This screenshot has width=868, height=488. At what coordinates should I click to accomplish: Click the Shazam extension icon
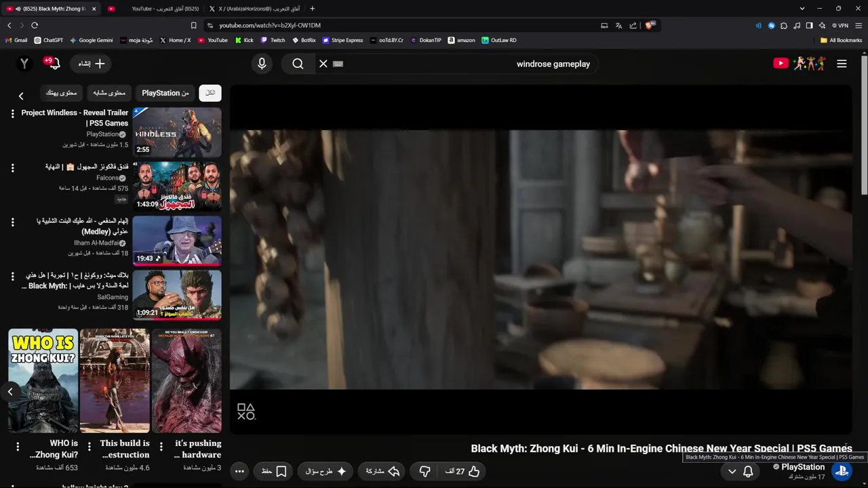[771, 25]
